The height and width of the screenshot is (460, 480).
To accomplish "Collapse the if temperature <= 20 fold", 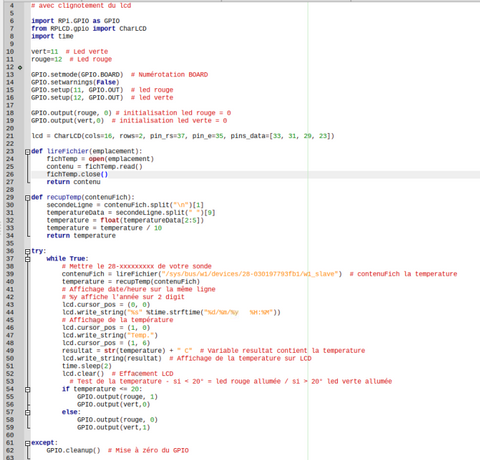I will tap(28, 389).
